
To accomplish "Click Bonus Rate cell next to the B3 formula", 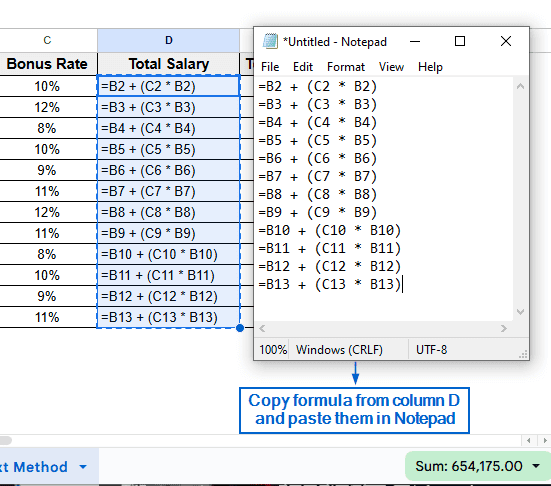I will click(x=47, y=107).
